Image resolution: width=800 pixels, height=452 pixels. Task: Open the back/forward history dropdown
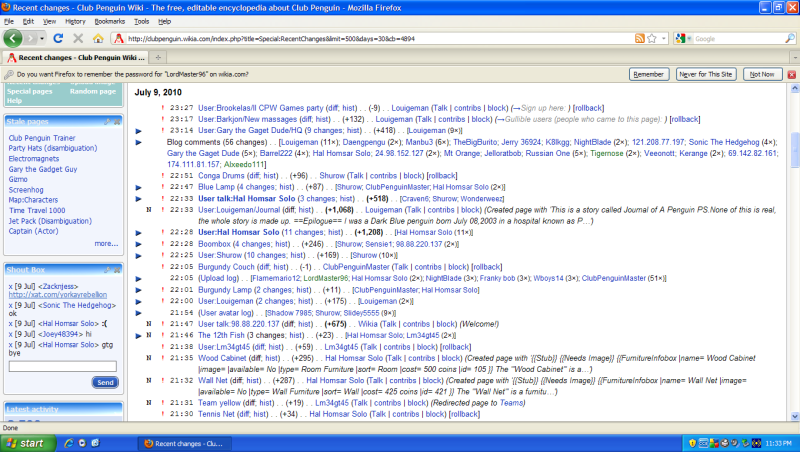[42, 38]
